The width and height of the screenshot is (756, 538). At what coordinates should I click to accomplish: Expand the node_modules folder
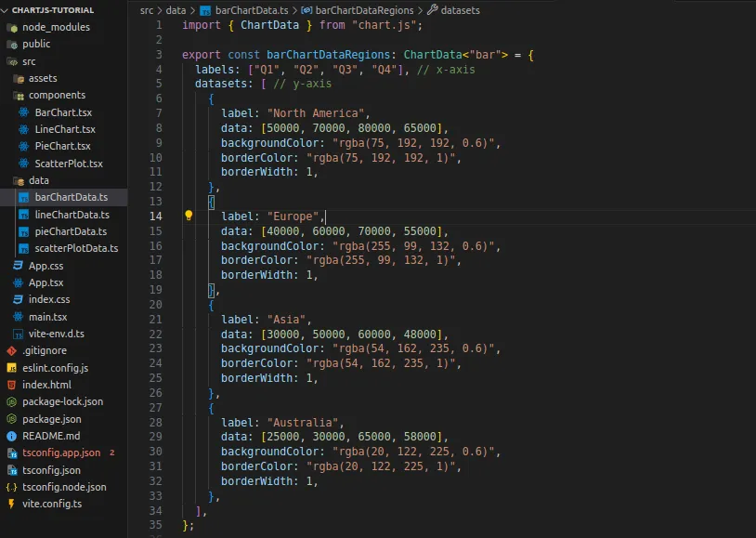pos(56,27)
